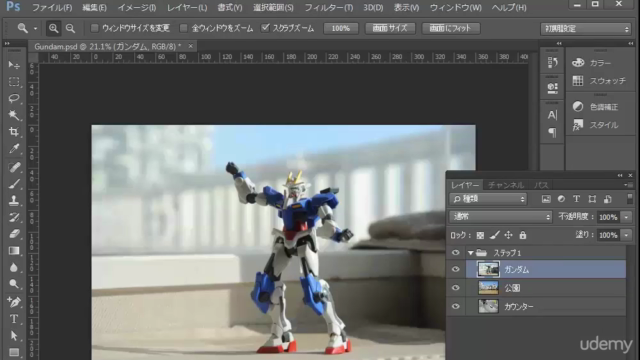Hide the ガンダム layer
The height and width of the screenshot is (360, 640).
coord(456,269)
